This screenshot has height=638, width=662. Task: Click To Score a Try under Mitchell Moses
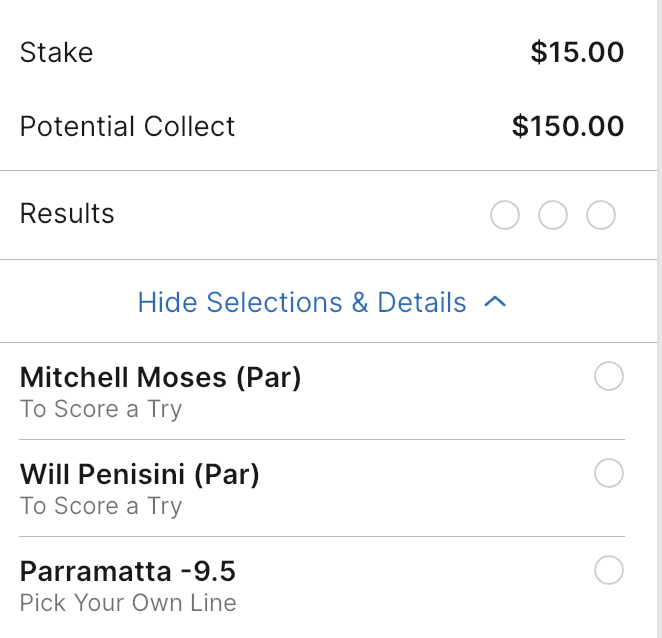(101, 409)
